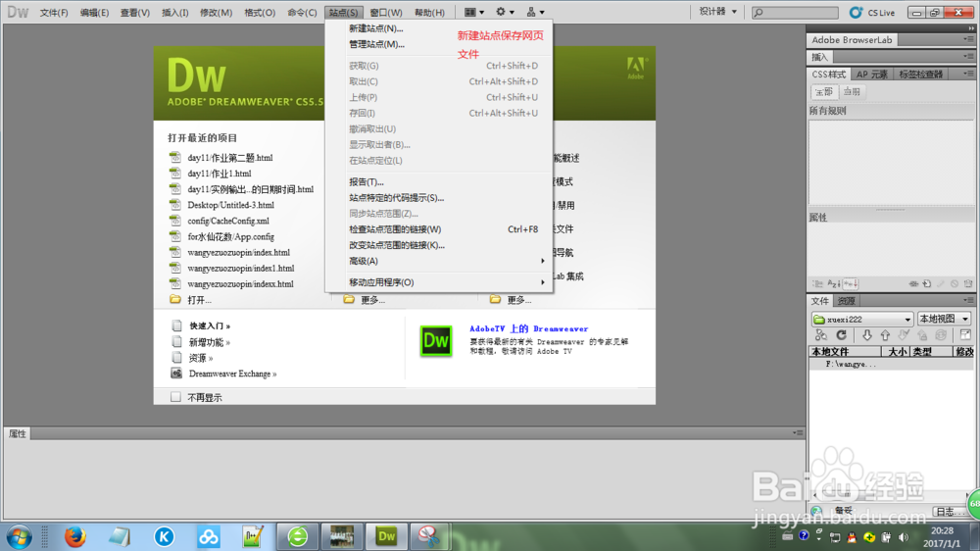Choose 检查站点范围的链接(W)

446,228
